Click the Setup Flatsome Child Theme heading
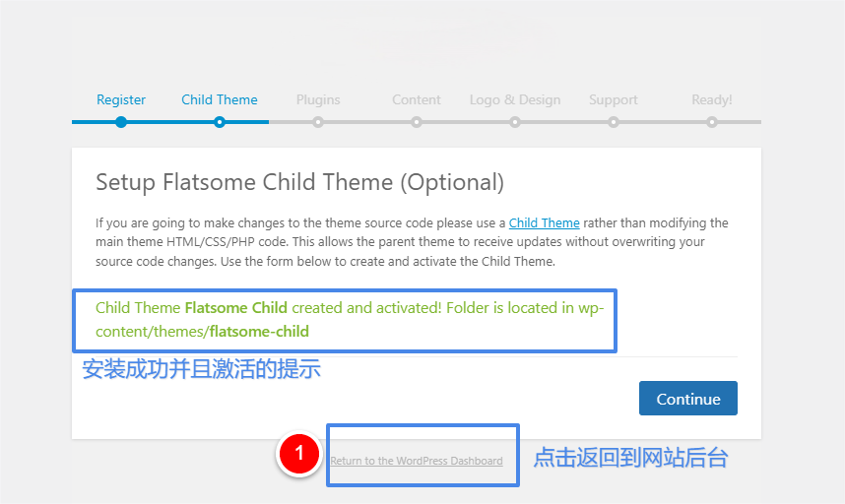 click(299, 182)
